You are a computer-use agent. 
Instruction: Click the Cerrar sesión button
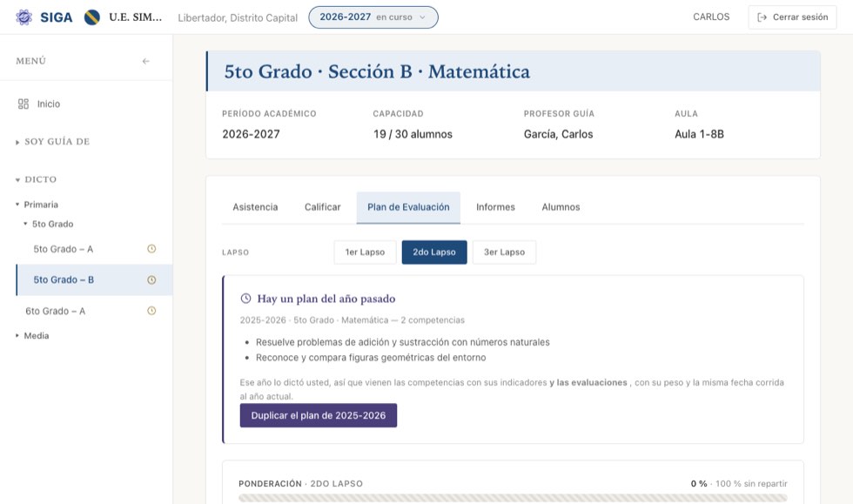click(792, 17)
